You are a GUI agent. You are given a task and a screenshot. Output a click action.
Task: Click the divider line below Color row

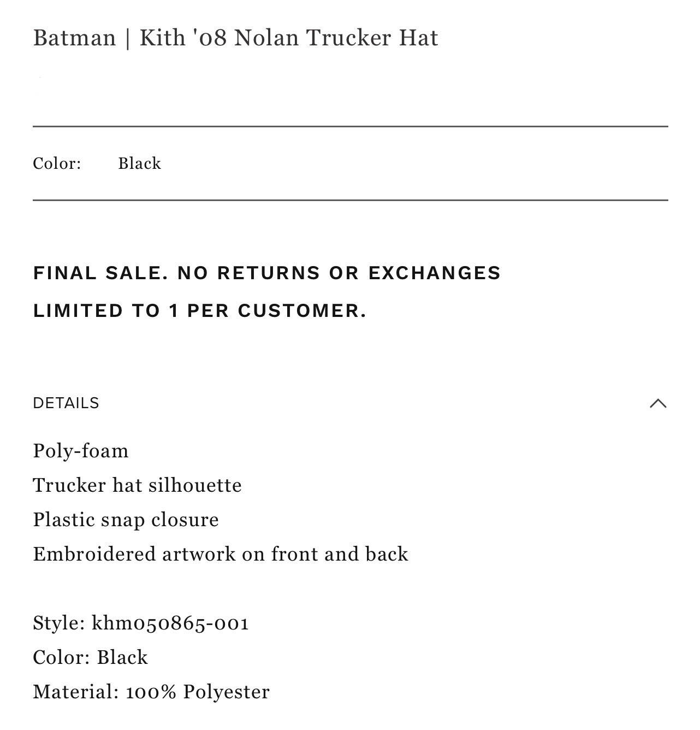click(351, 201)
